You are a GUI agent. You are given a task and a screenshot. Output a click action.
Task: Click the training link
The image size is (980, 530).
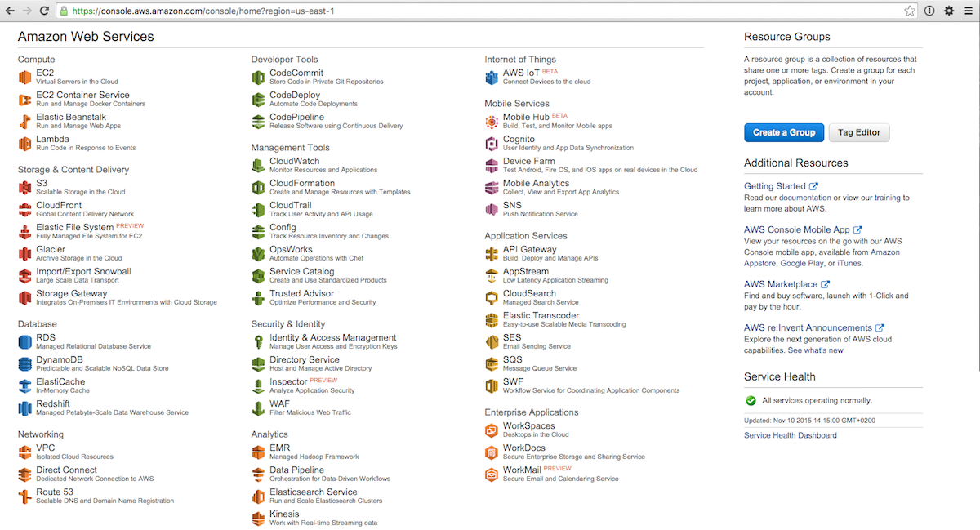888,198
